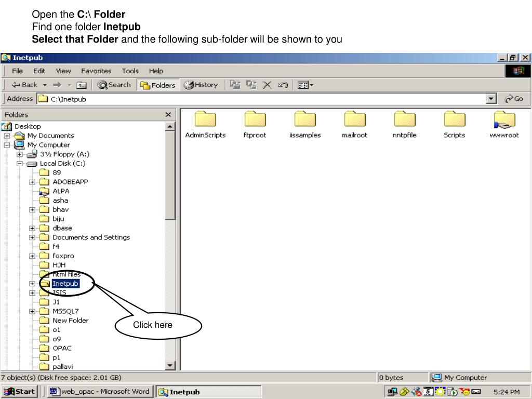This screenshot has width=532, height=399.
Task: Open the View menu
Action: tap(63, 71)
